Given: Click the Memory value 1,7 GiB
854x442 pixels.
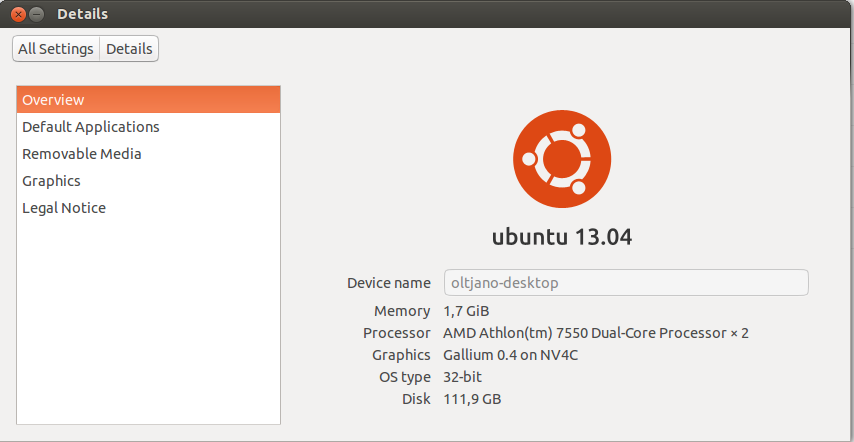Looking at the screenshot, I should pyautogui.click(x=466, y=311).
